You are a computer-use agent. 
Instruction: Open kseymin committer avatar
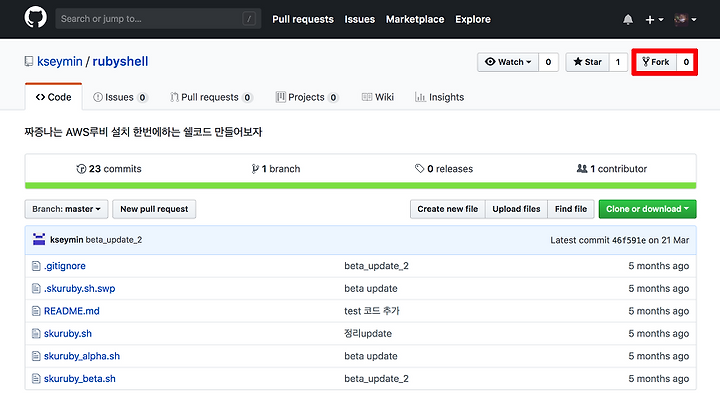click(x=39, y=239)
